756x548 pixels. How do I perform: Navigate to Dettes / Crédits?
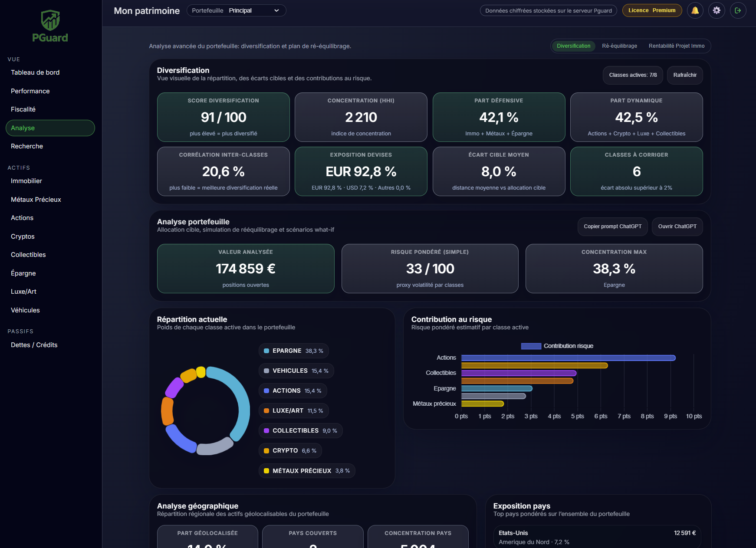click(x=34, y=345)
